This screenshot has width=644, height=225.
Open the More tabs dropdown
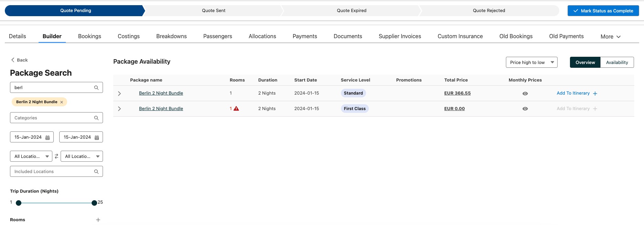(610, 36)
